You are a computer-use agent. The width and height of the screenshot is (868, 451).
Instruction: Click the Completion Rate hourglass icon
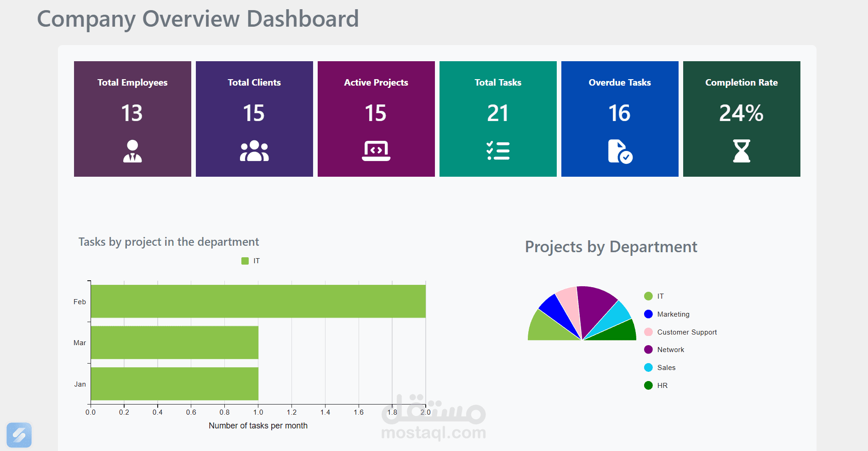(742, 151)
